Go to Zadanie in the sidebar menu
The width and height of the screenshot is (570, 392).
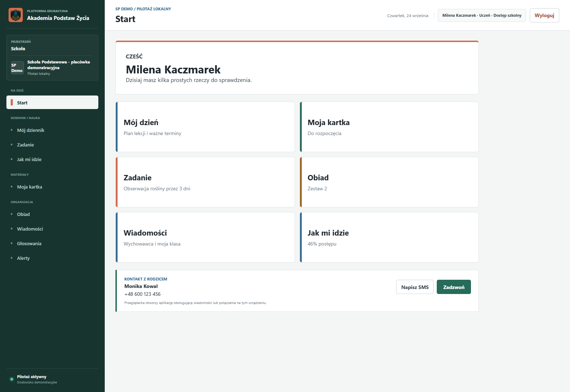point(52,145)
